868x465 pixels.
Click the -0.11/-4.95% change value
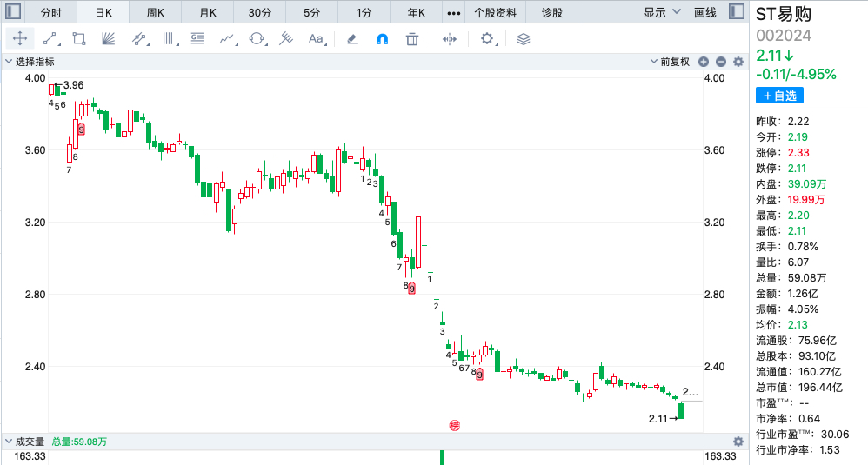coord(796,74)
